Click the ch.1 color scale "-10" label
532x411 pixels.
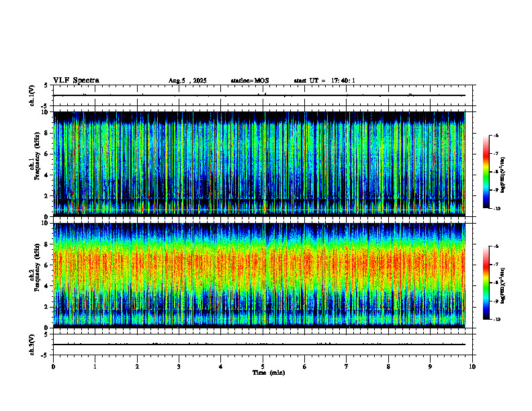pyautogui.click(x=496, y=209)
